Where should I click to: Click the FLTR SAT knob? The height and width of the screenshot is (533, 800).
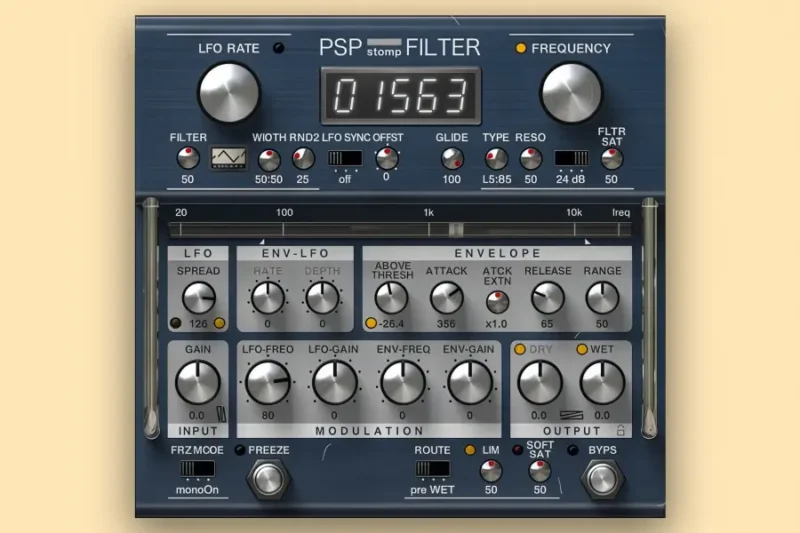612,159
